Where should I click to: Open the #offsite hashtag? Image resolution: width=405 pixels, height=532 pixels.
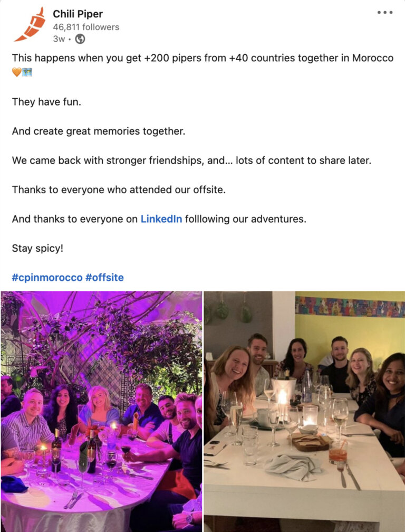coord(104,277)
